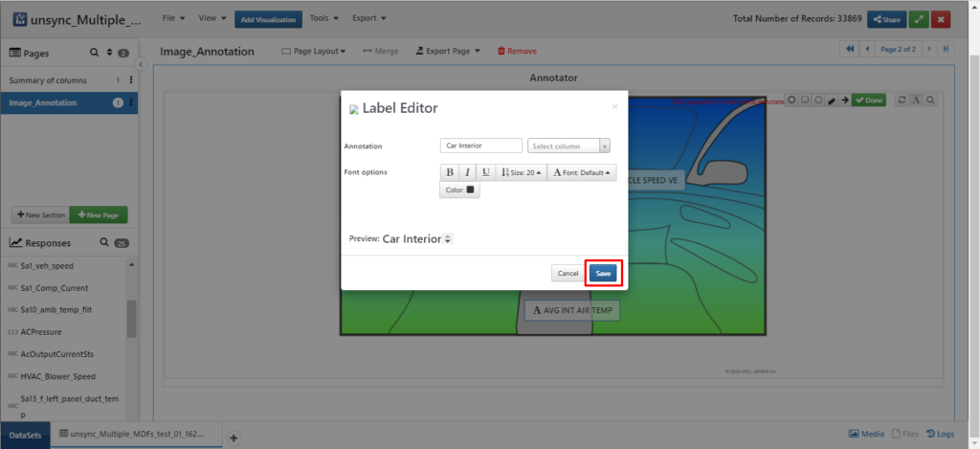Select the circle annotation shape tool
This screenshot has width=980, height=449.
[791, 100]
